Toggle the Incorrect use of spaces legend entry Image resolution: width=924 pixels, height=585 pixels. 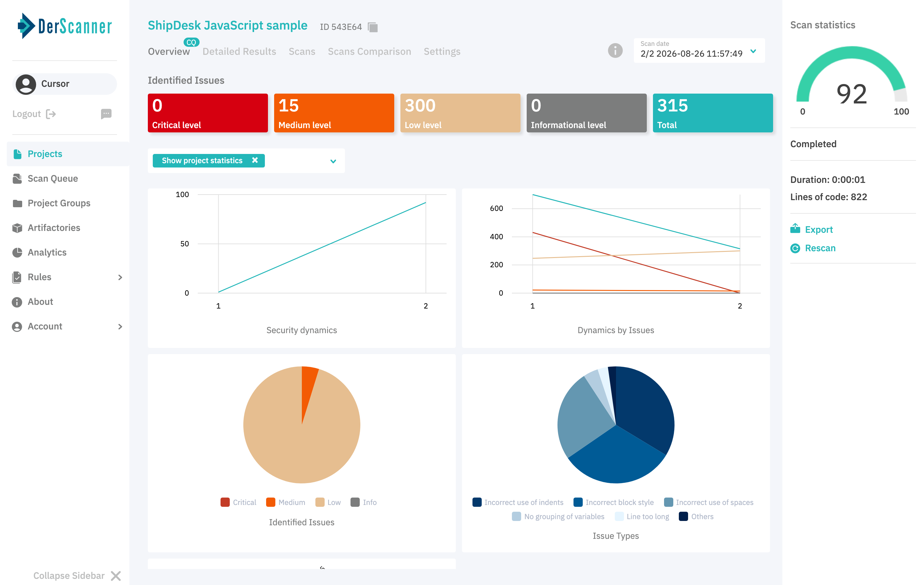click(708, 502)
